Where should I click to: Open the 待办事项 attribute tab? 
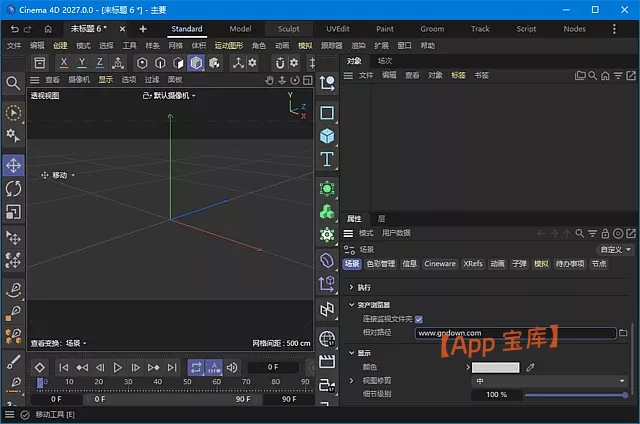[570, 264]
